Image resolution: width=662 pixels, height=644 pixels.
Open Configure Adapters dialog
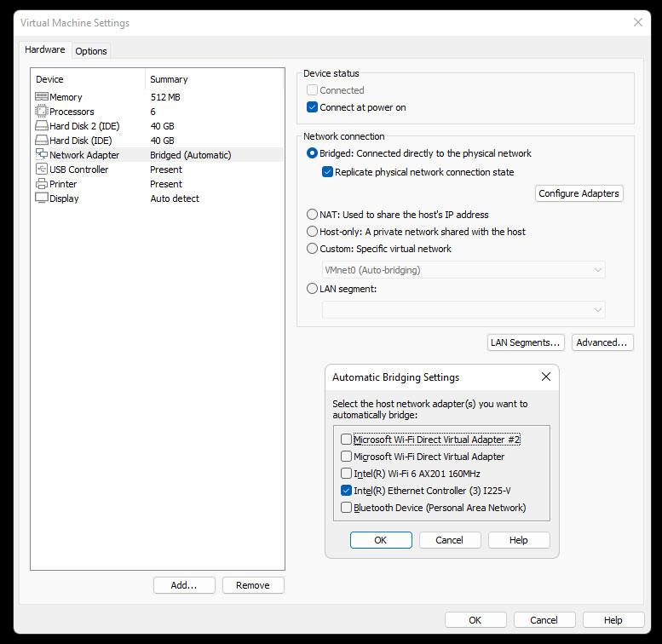(579, 193)
